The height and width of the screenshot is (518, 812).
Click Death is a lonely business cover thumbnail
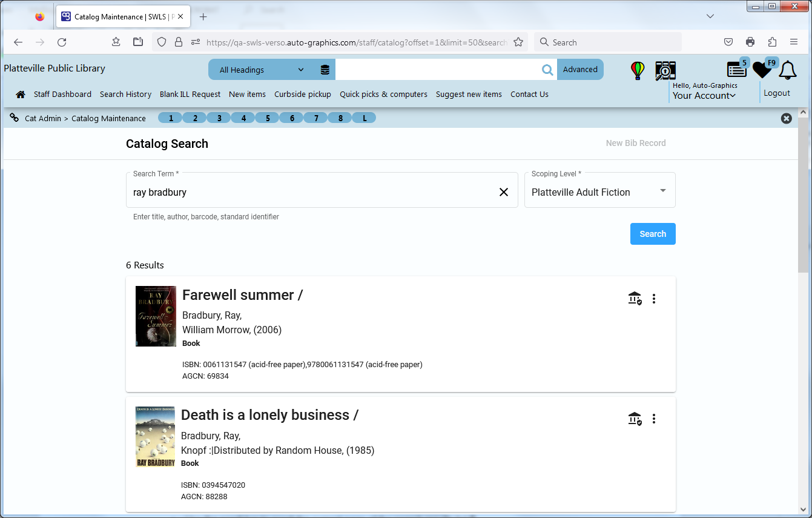(155, 437)
